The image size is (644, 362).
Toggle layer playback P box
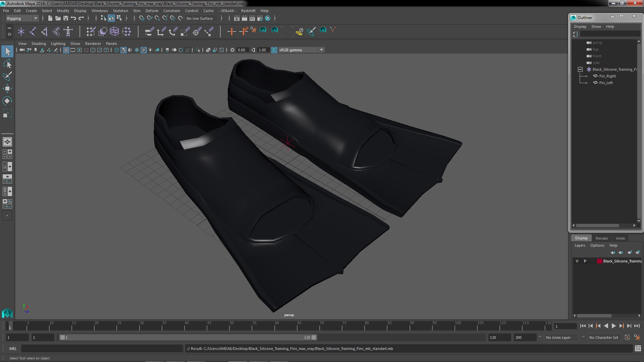click(585, 261)
